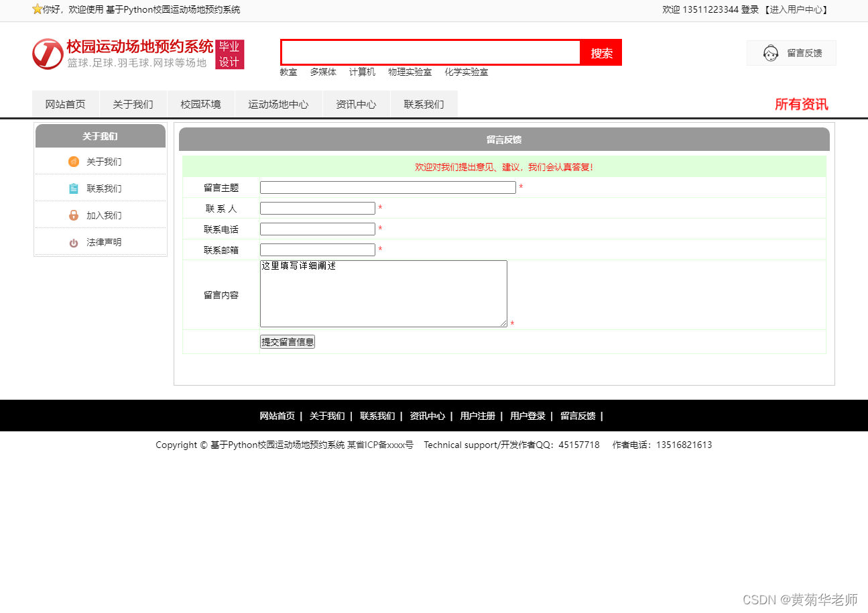This screenshot has height=613, width=868.
Task: Select the 计算机 search suggestion
Action: pyautogui.click(x=362, y=72)
